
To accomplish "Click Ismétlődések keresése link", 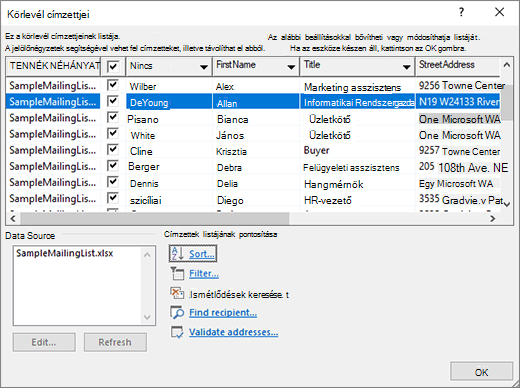I will (239, 294).
